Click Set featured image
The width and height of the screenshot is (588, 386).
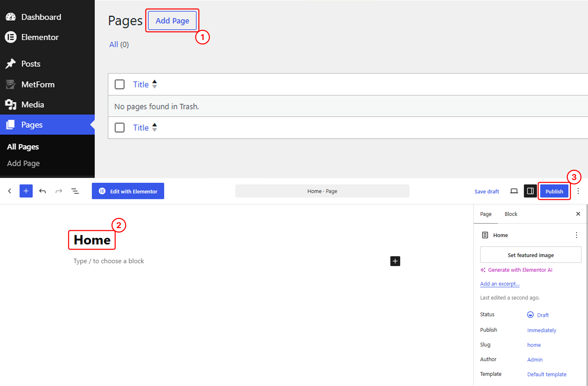tap(531, 255)
